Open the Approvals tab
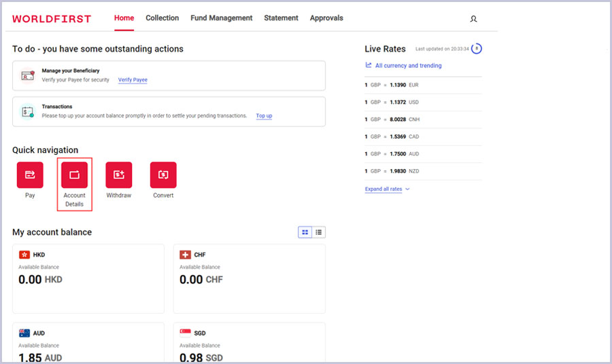The width and height of the screenshot is (612, 364). pyautogui.click(x=326, y=18)
